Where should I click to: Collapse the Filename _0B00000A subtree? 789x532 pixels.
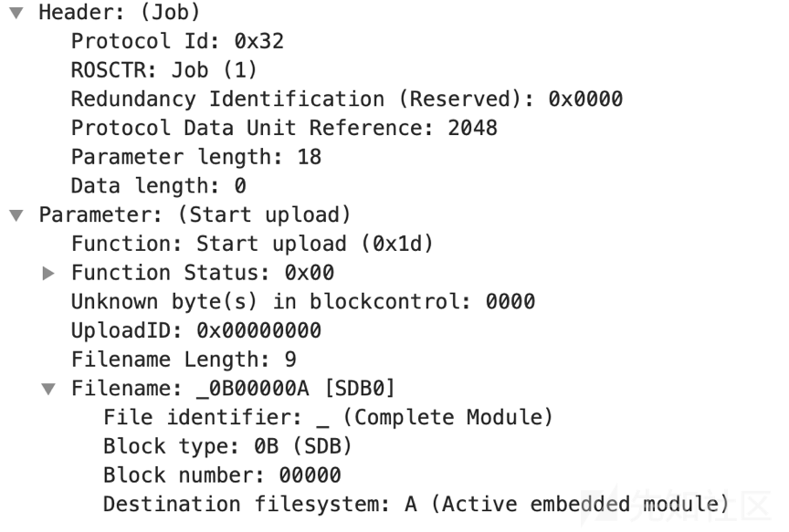[x=48, y=389]
